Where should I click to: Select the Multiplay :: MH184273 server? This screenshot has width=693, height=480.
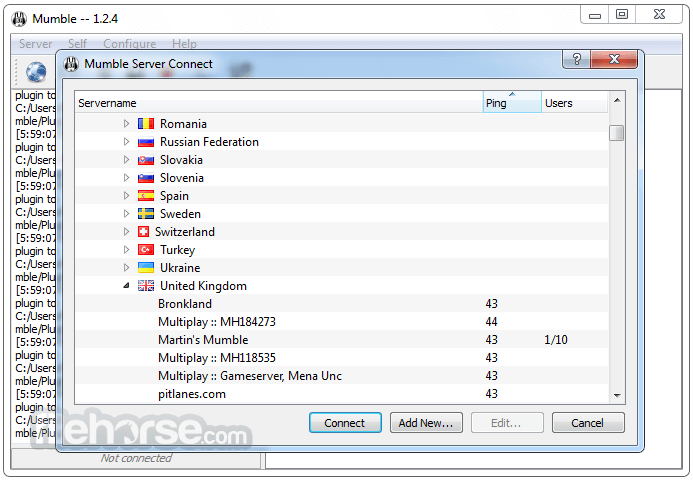341,322
